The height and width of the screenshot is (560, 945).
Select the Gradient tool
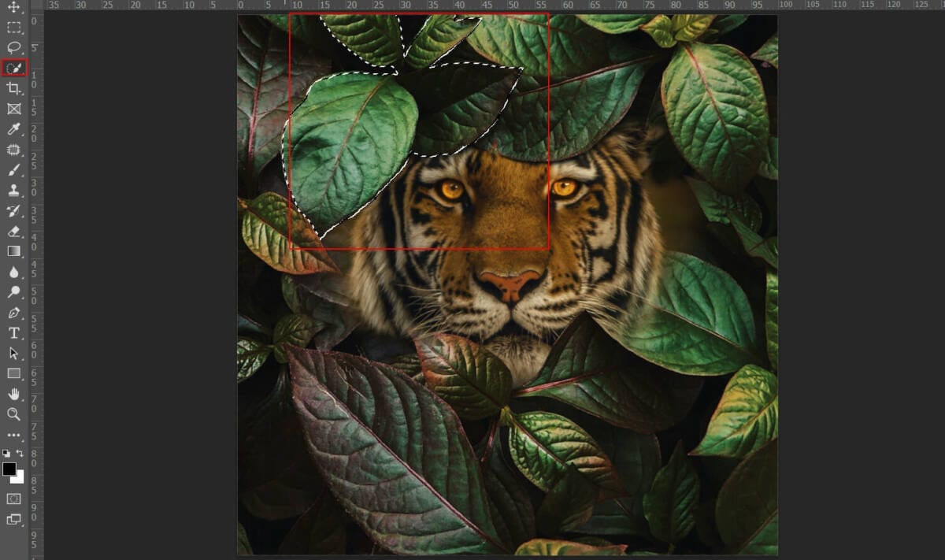pyautogui.click(x=13, y=251)
